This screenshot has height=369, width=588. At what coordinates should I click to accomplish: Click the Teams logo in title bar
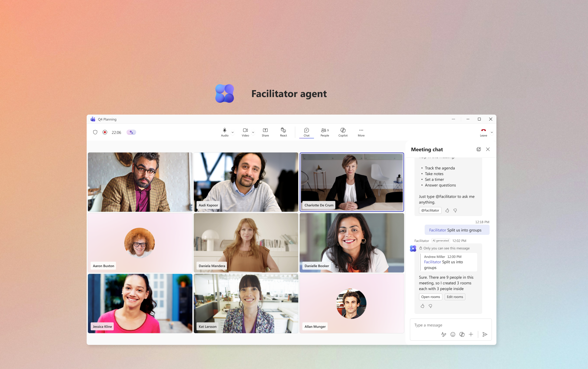pyautogui.click(x=93, y=119)
